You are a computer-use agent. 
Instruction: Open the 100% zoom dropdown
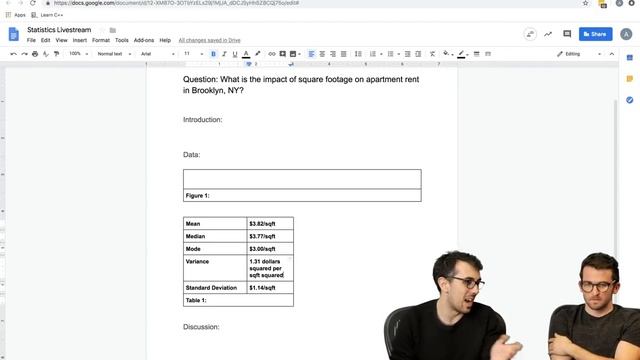coord(78,54)
